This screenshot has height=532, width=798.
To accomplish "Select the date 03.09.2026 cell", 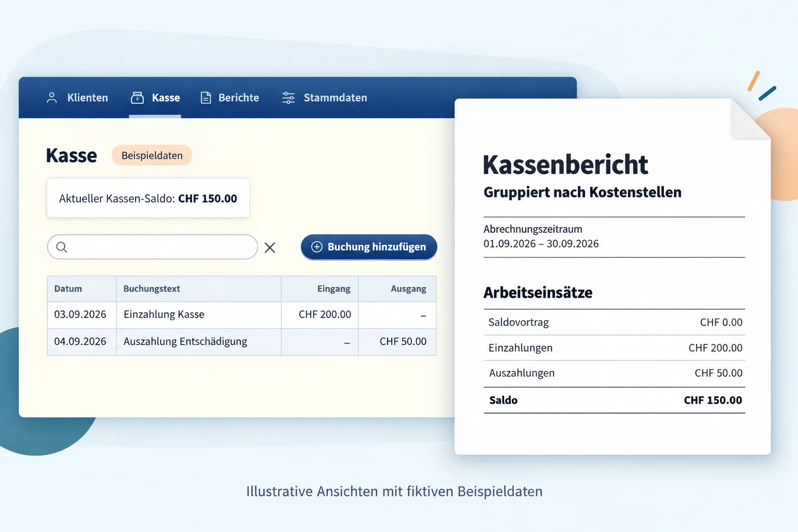I will tap(82, 315).
